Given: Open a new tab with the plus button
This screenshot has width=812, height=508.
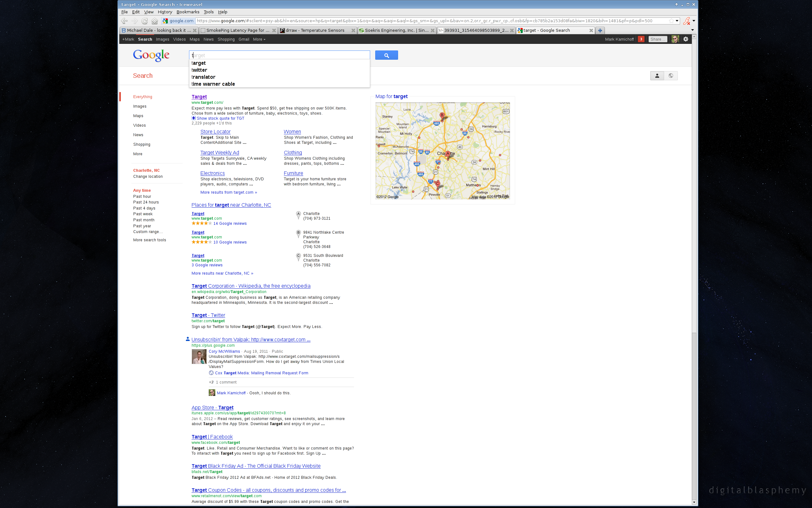Looking at the screenshot, I should click(600, 30).
